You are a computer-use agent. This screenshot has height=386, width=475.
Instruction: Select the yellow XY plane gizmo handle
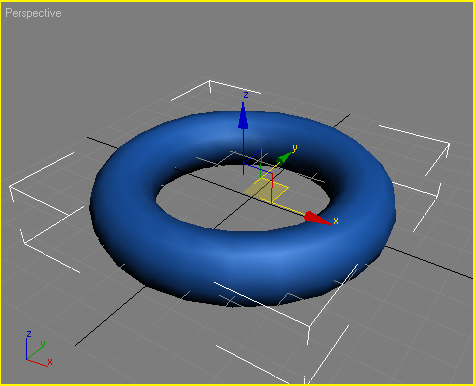[266, 190]
